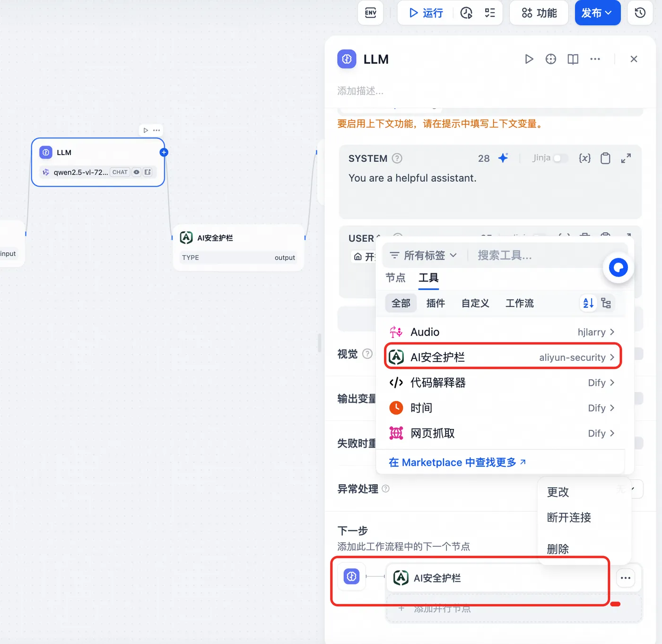Switch to the 工具 tab
Viewport: 662px width, 644px height.
click(428, 278)
